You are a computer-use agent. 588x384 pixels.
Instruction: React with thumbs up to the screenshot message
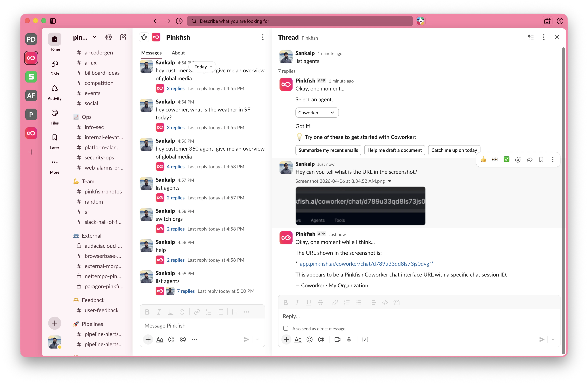[484, 160]
